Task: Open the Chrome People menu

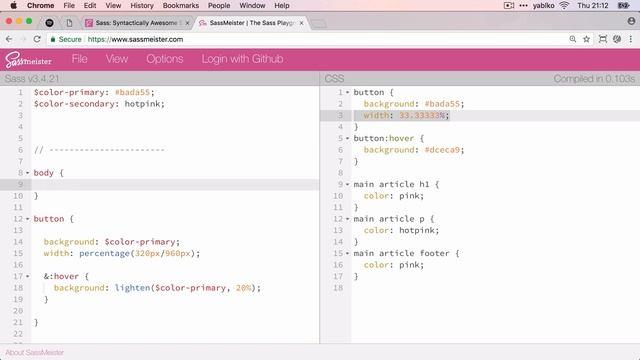Action: coord(219,5)
